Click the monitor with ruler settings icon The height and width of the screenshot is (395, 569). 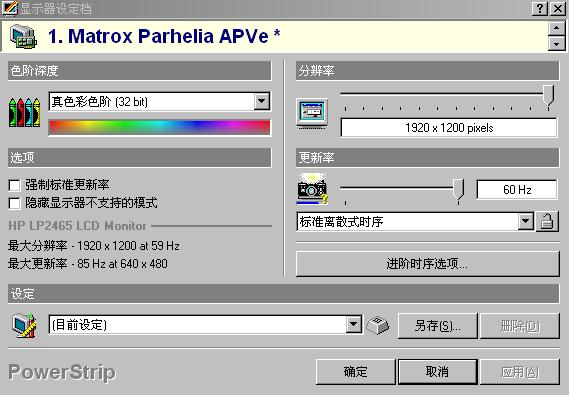24,325
